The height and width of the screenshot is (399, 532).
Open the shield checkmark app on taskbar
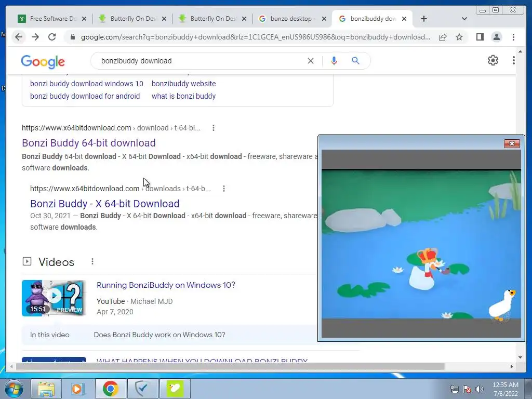142,389
